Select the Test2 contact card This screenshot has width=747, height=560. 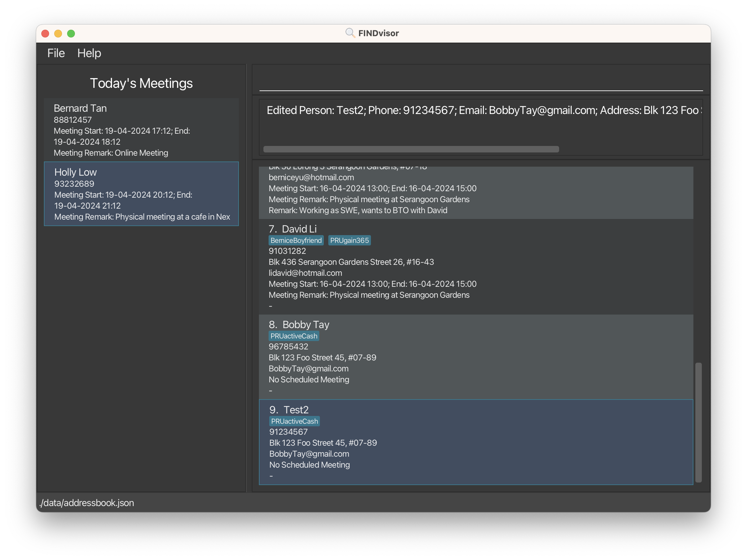476,442
